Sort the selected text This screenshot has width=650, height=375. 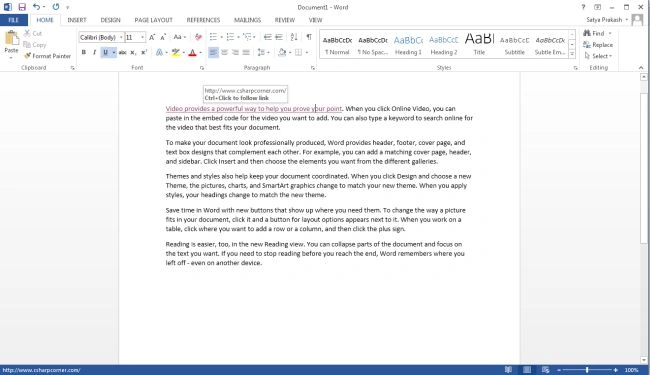(294, 37)
